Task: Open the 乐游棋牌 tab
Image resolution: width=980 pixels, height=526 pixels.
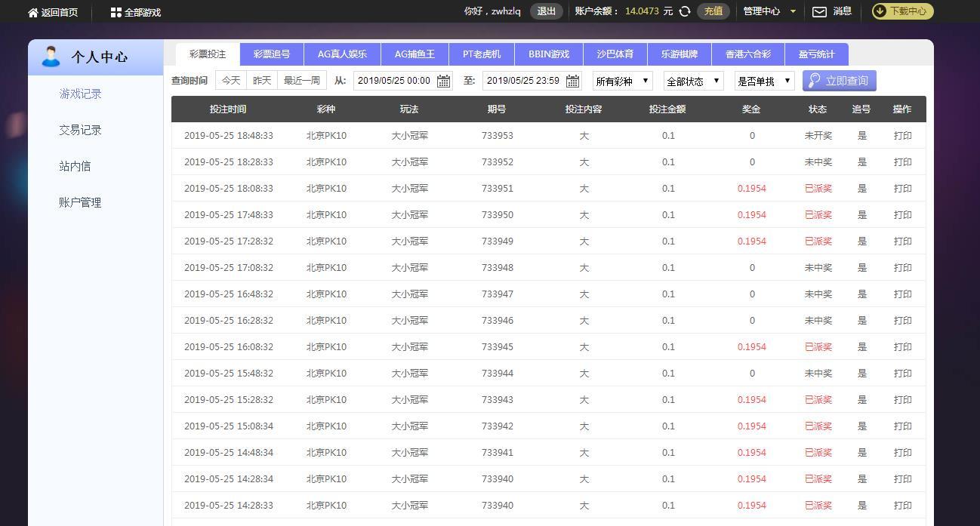Action: click(x=680, y=54)
